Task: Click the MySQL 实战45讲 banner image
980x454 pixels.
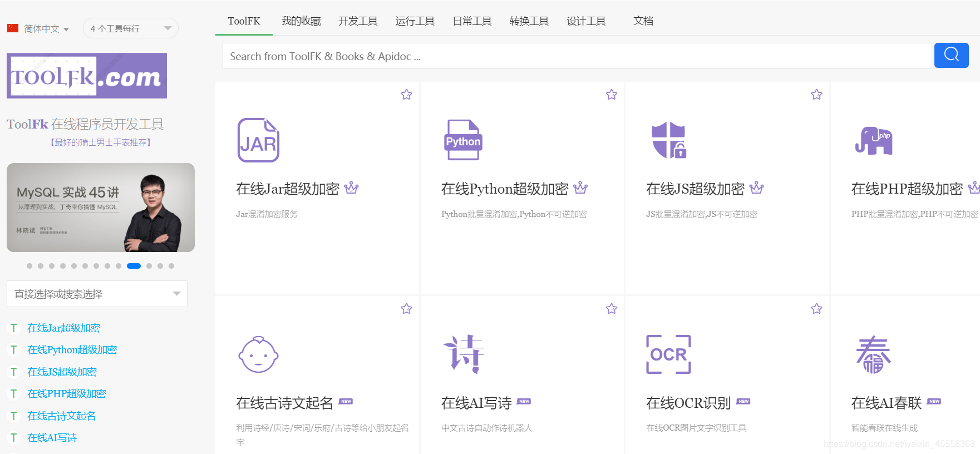Action: click(101, 208)
